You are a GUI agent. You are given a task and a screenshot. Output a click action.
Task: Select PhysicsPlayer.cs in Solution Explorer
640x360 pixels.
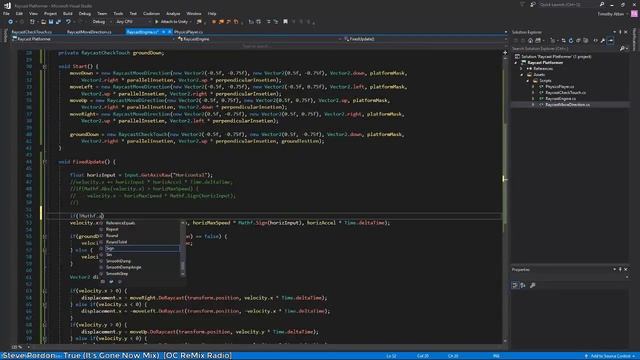[x=560, y=87]
